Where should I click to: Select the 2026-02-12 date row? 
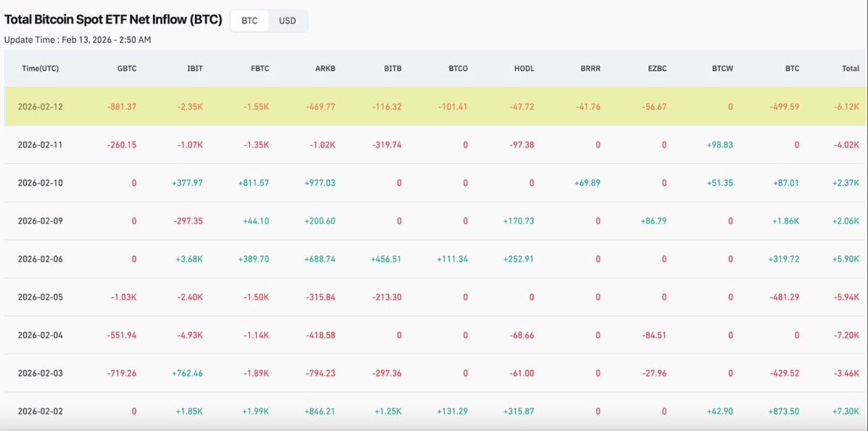pos(434,106)
